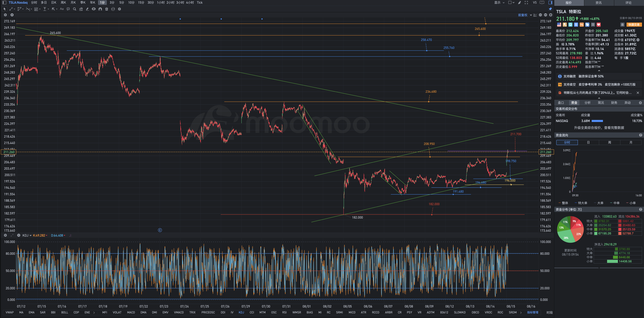644x318 pixels.
Task: Close the KDJ indicator panel
Action: pyautogui.click(x=19, y=235)
